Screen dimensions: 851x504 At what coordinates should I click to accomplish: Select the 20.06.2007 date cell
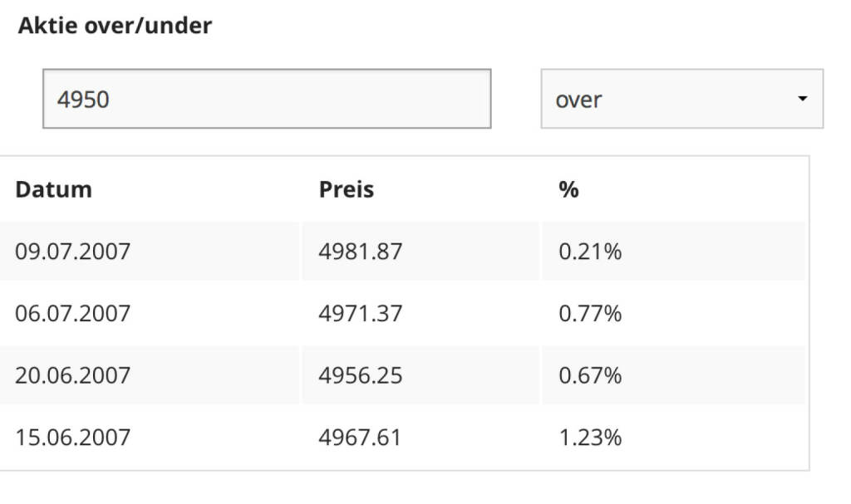(x=73, y=375)
